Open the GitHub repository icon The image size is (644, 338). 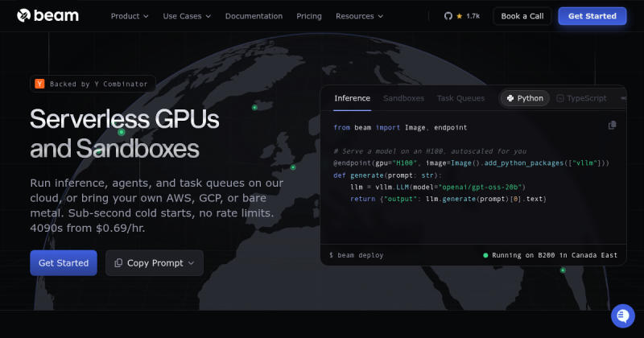(448, 16)
